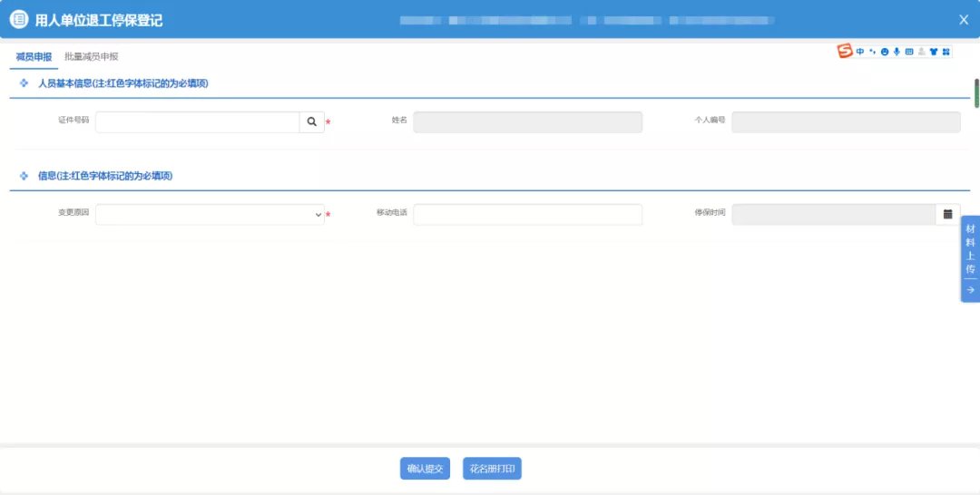Open the Sogou toolbox grid icon
Viewport: 980px width, 495px height.
tap(946, 52)
